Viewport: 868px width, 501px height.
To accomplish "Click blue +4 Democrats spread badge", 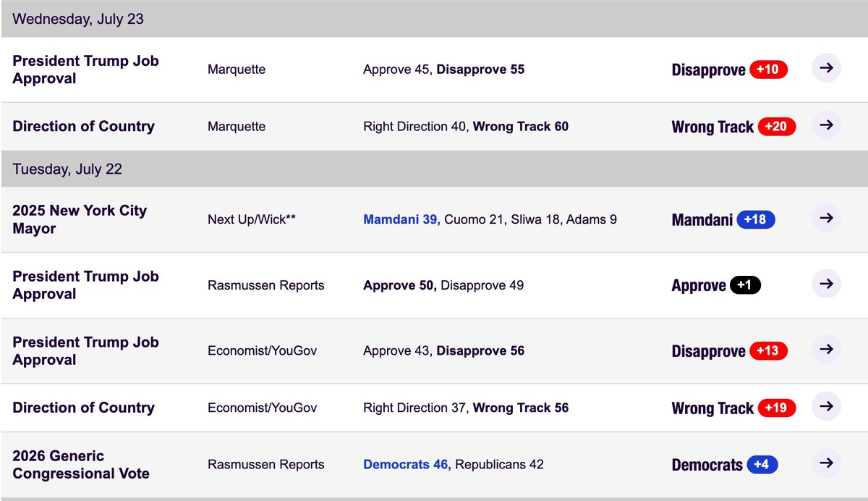I will (762, 465).
